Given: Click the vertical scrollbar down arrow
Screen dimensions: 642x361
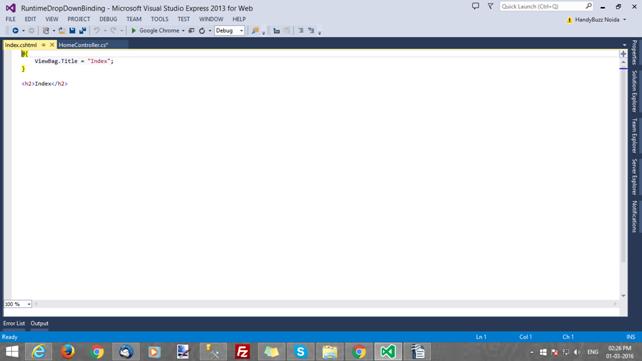Looking at the screenshot, I should 623,296.
